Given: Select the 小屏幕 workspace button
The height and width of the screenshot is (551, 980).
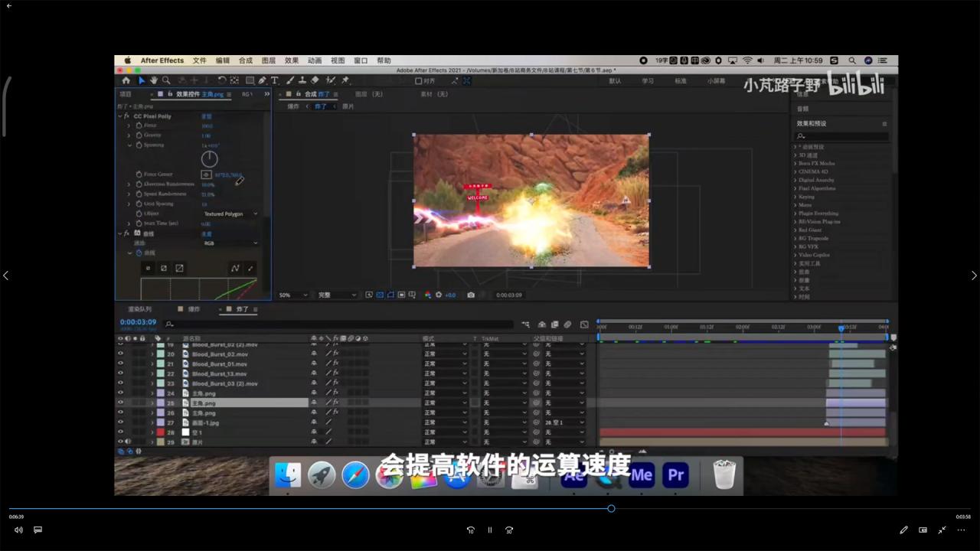Looking at the screenshot, I should (716, 80).
